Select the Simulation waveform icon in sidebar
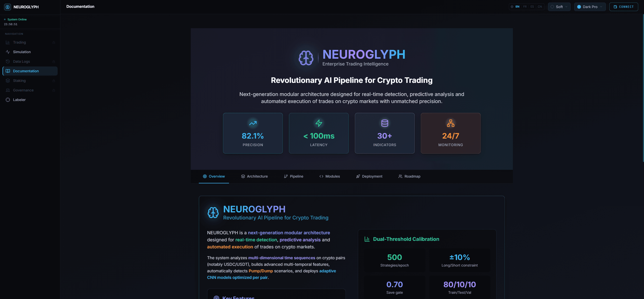 [x=7, y=52]
